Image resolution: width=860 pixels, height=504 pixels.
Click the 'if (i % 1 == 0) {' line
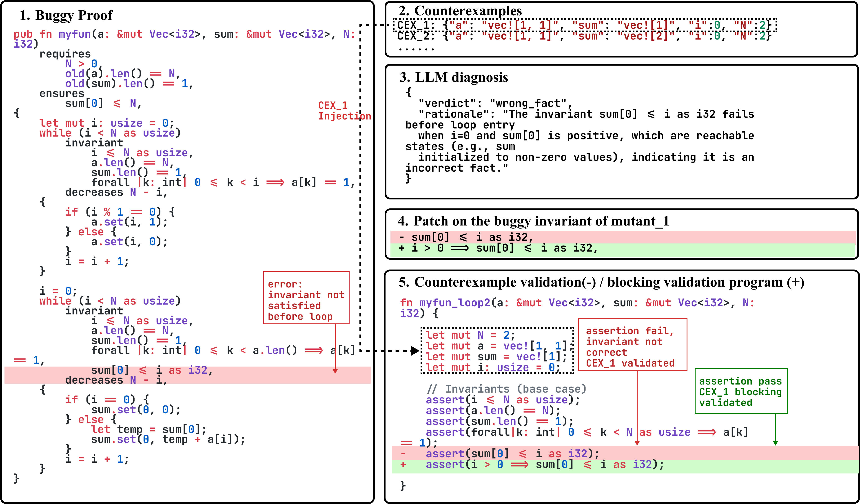pos(120,212)
